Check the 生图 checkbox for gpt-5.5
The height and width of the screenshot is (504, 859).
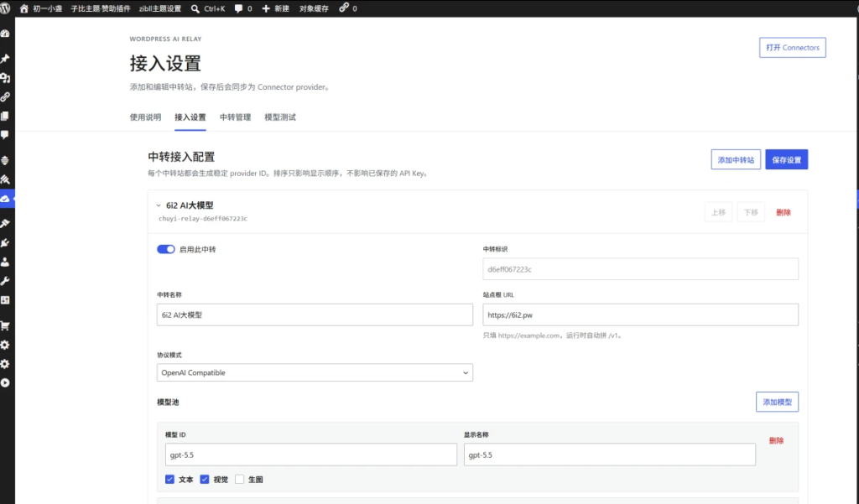click(x=239, y=480)
